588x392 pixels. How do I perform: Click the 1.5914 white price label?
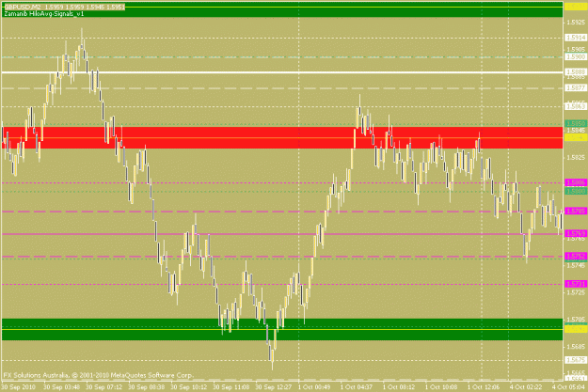576,38
